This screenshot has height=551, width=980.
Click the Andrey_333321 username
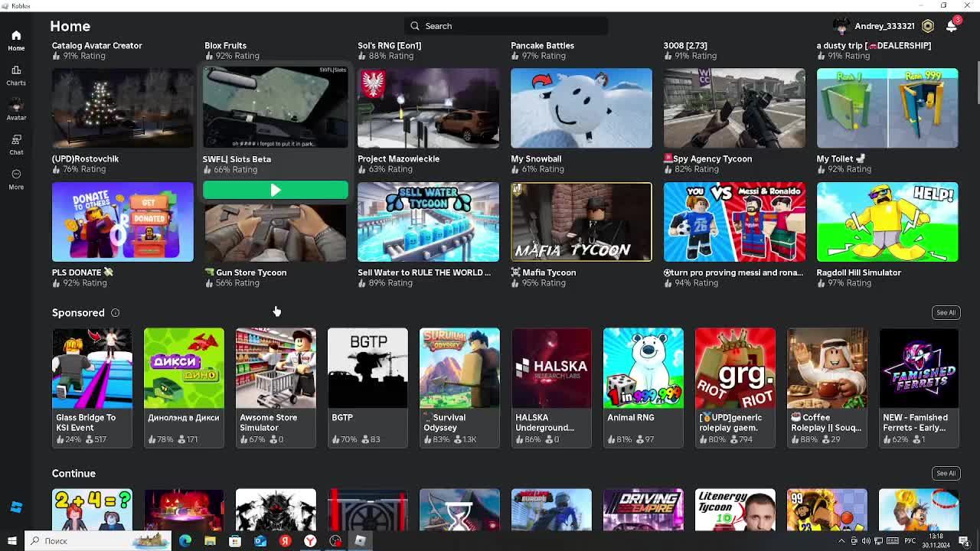[884, 26]
